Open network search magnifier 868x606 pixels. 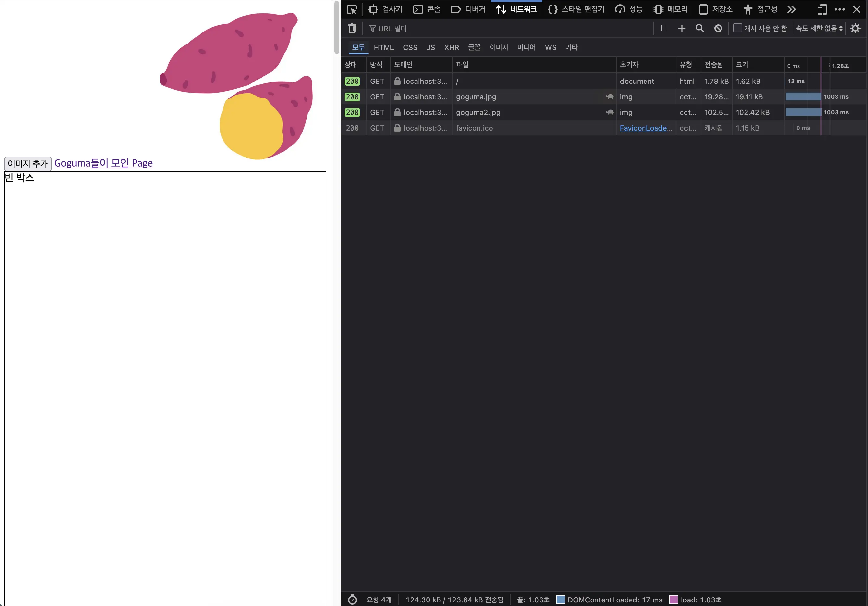tap(700, 28)
